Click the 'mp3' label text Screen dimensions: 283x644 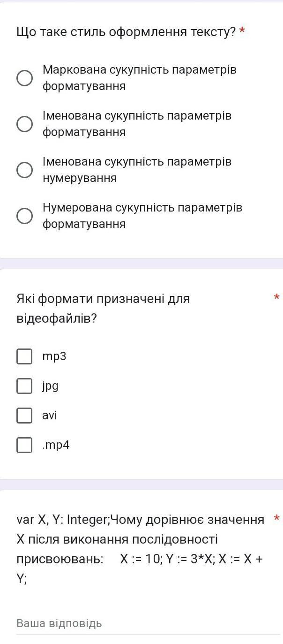tap(54, 356)
